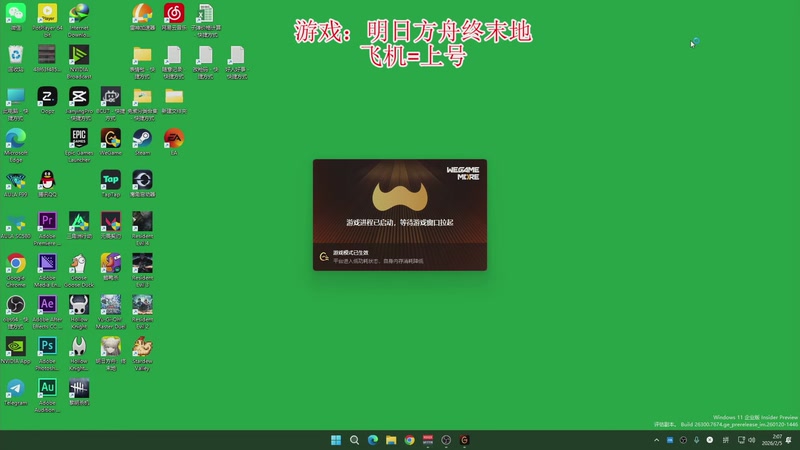Viewport: 800px width, 450px height.
Task: Launch Goose Goose Duck
Action: (x=79, y=270)
